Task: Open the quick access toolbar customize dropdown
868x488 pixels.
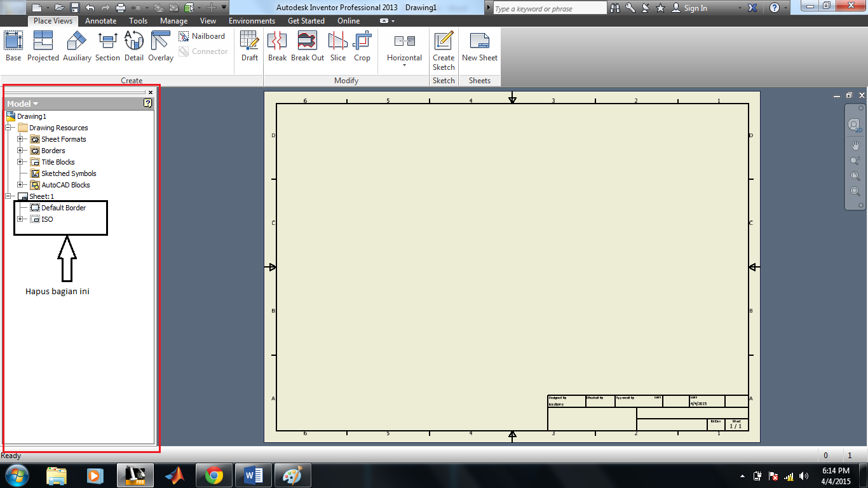Action: (224, 8)
